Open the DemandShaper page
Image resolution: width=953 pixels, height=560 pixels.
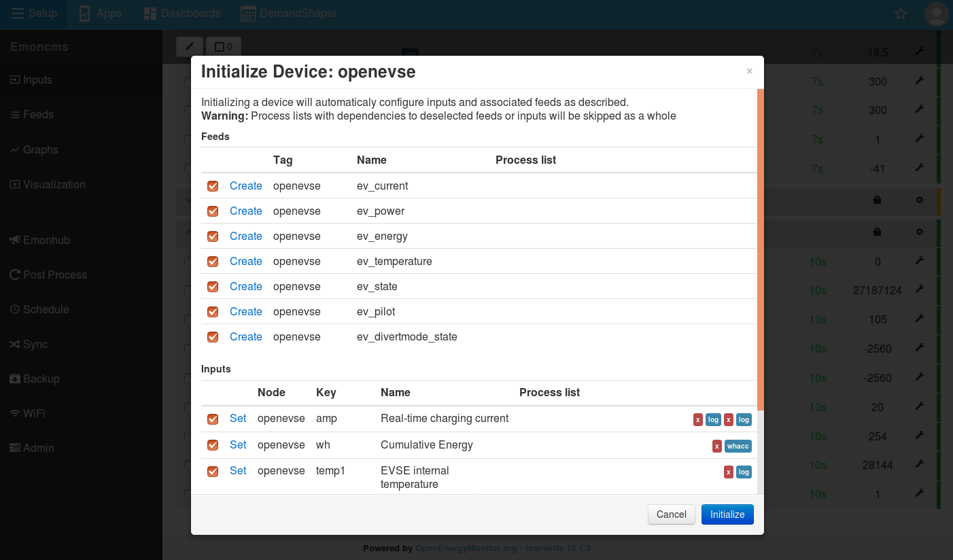tap(289, 14)
